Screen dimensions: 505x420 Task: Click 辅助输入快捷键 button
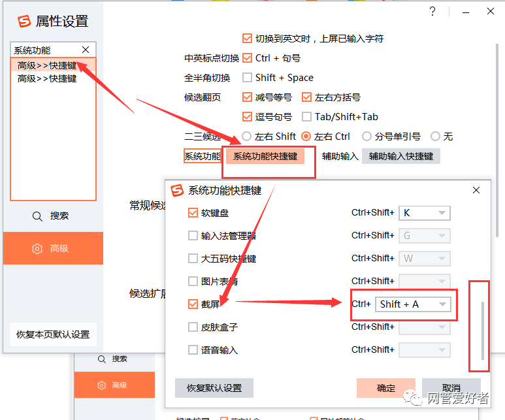point(401,156)
